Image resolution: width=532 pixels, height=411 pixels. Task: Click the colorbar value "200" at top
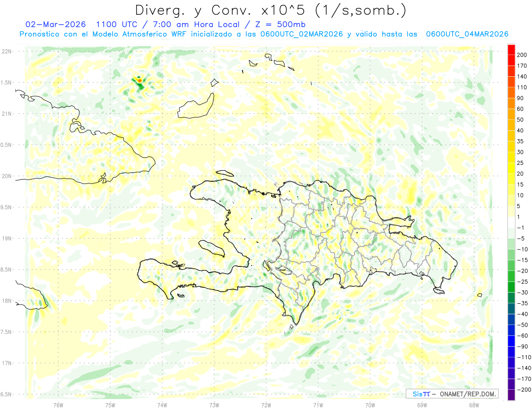click(521, 55)
